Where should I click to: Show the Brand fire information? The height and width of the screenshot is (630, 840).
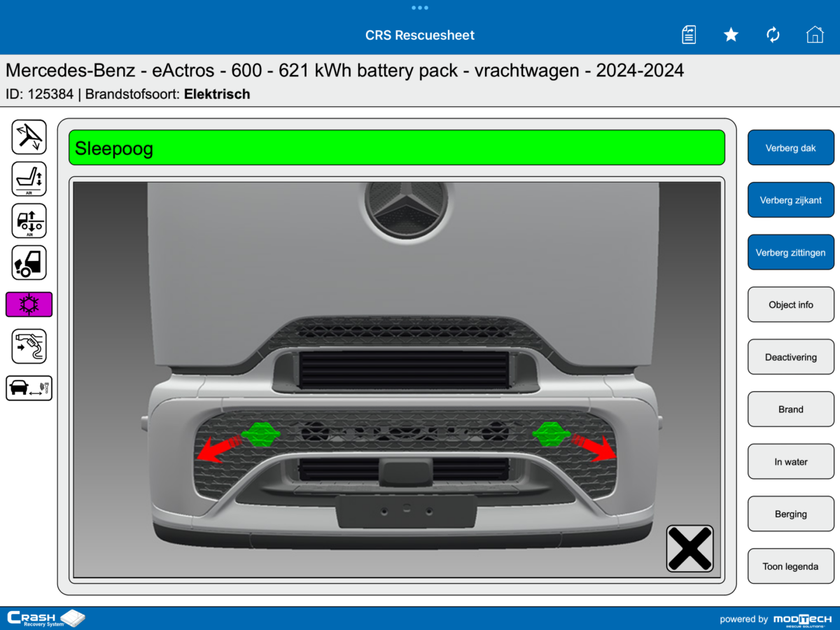click(791, 409)
